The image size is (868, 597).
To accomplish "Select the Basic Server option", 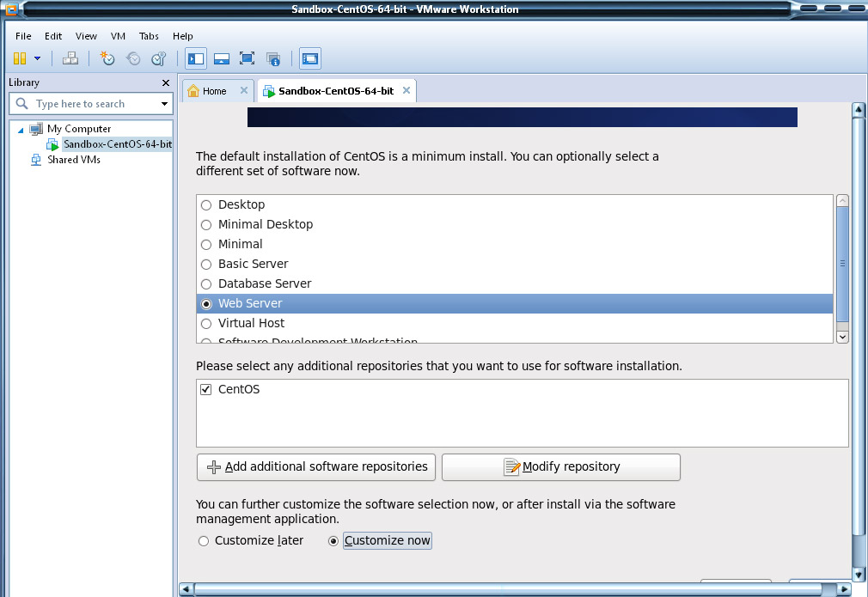I will [206, 265].
